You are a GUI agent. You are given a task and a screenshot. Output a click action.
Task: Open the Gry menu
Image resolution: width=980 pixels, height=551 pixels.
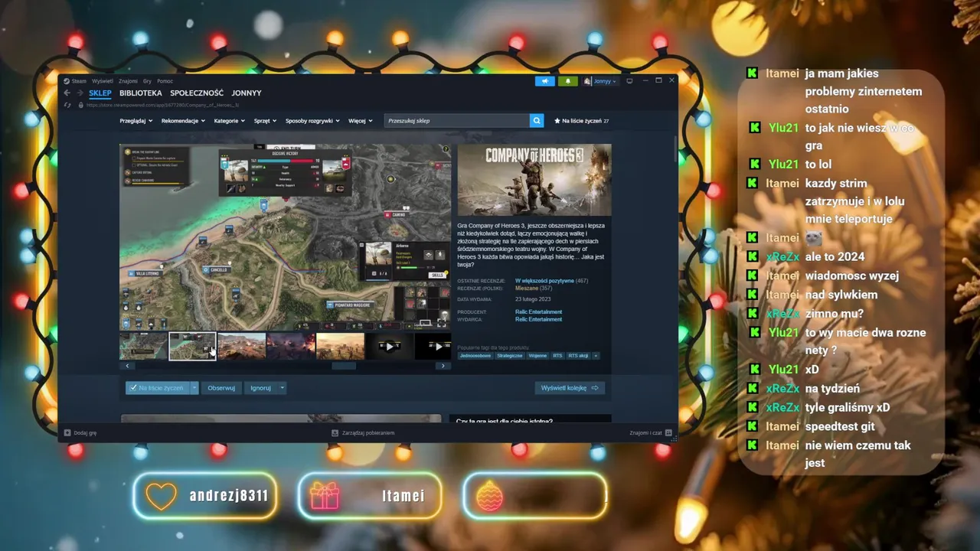click(147, 81)
